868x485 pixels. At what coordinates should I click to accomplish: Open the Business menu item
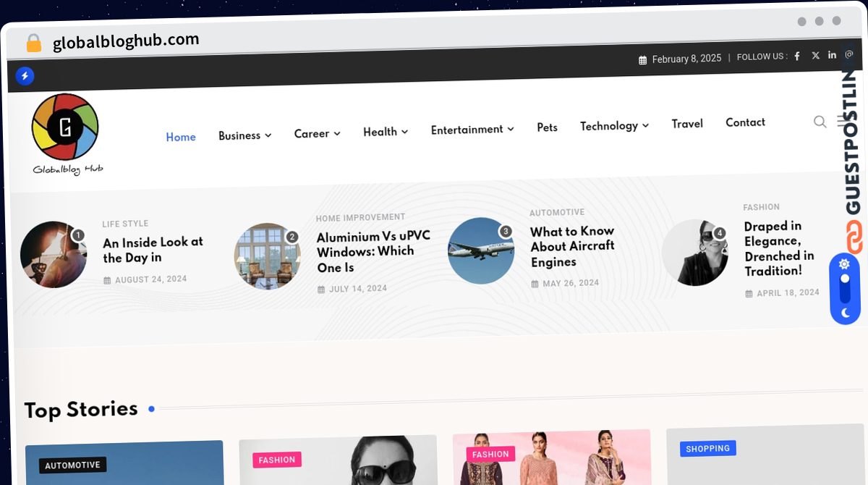tap(239, 135)
